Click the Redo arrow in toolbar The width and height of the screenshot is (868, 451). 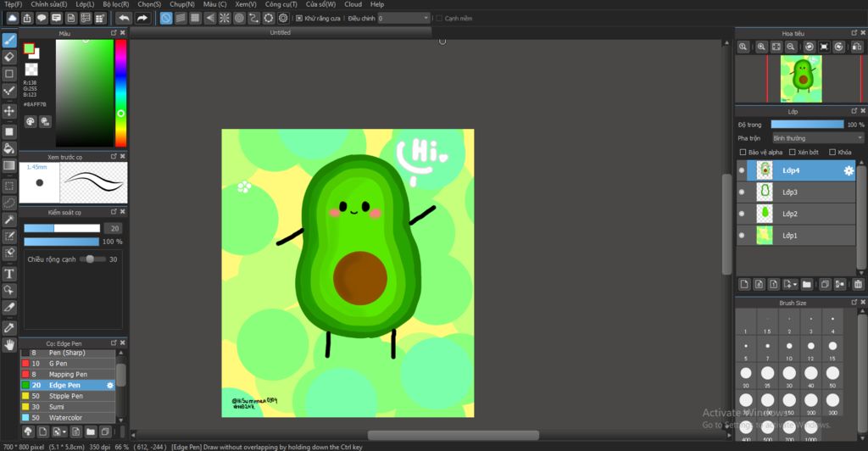(142, 19)
